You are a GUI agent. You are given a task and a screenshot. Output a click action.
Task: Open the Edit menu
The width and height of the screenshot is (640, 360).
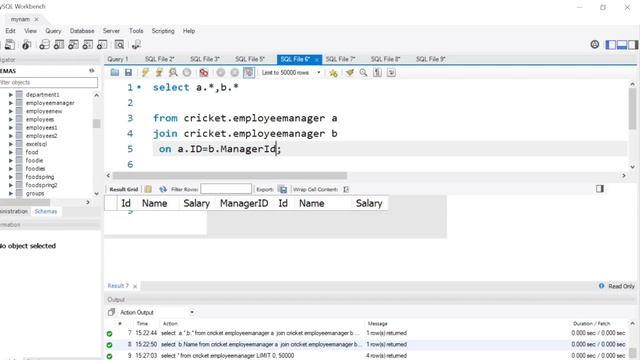tap(10, 31)
